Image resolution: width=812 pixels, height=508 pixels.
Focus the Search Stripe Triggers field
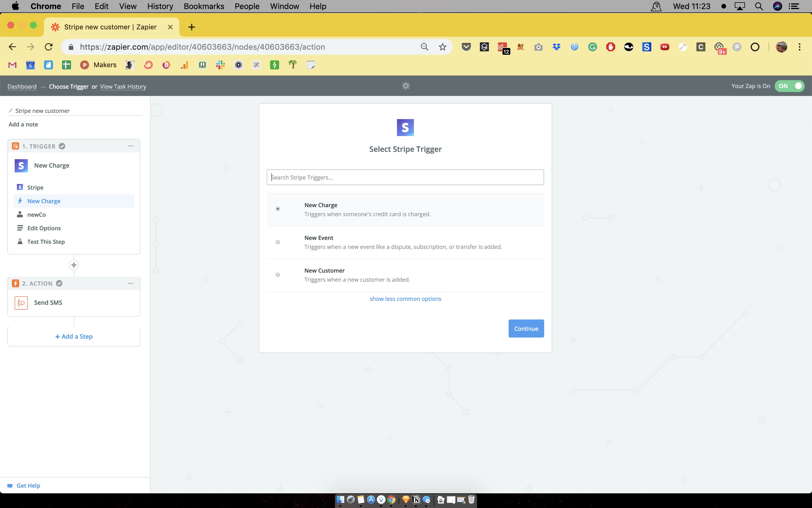pyautogui.click(x=405, y=178)
